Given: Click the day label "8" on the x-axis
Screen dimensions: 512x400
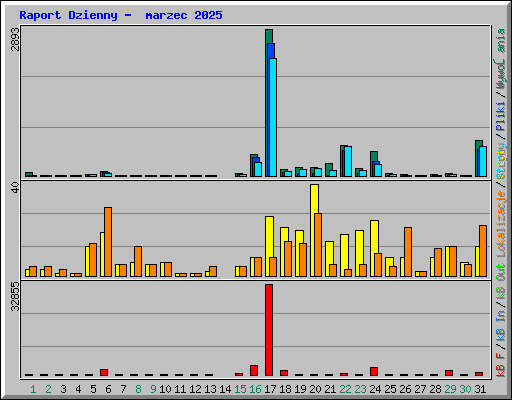Looking at the screenshot, I should point(138,389).
